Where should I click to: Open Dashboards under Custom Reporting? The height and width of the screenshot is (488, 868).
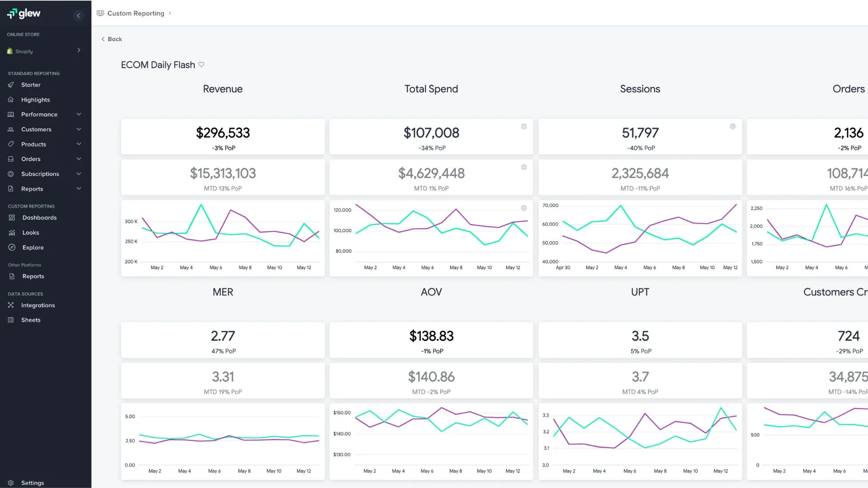click(39, 218)
